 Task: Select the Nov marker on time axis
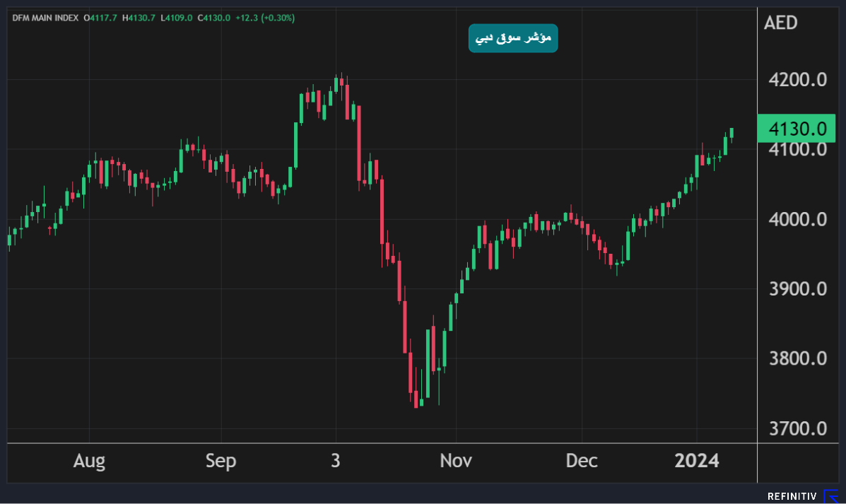(456, 462)
